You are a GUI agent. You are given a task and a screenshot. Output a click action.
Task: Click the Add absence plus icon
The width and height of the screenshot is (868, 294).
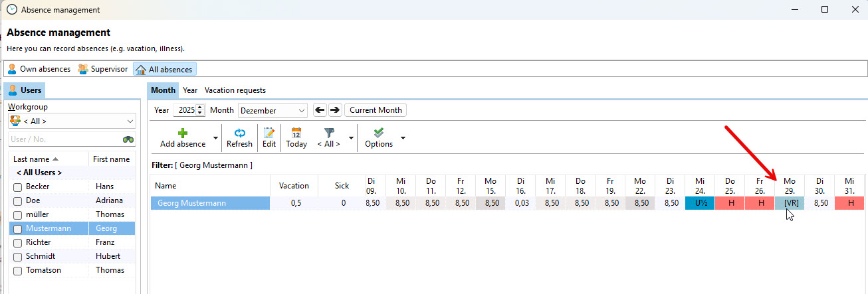(182, 133)
